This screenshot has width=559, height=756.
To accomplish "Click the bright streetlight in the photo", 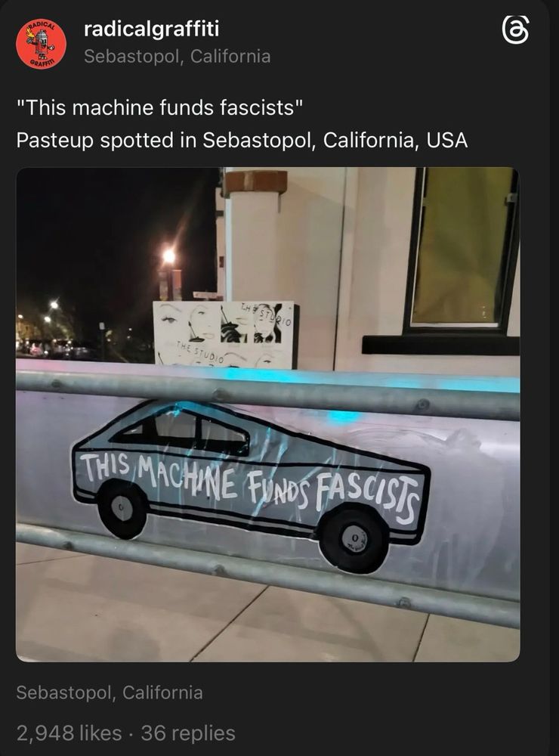I will click(168, 256).
